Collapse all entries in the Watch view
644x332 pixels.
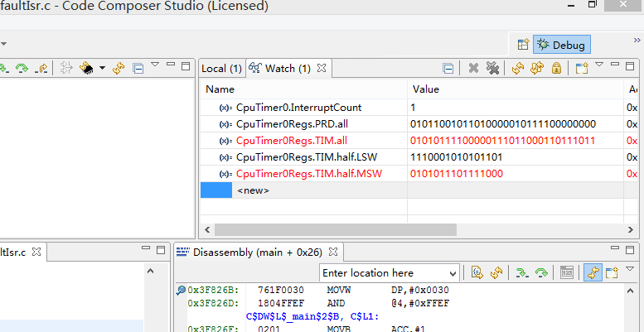(448, 69)
